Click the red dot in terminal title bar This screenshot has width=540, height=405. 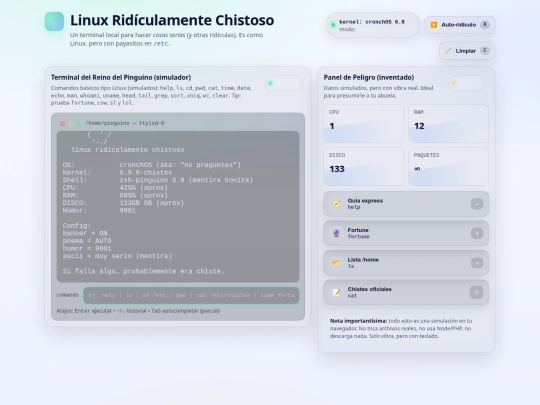[x=62, y=123]
